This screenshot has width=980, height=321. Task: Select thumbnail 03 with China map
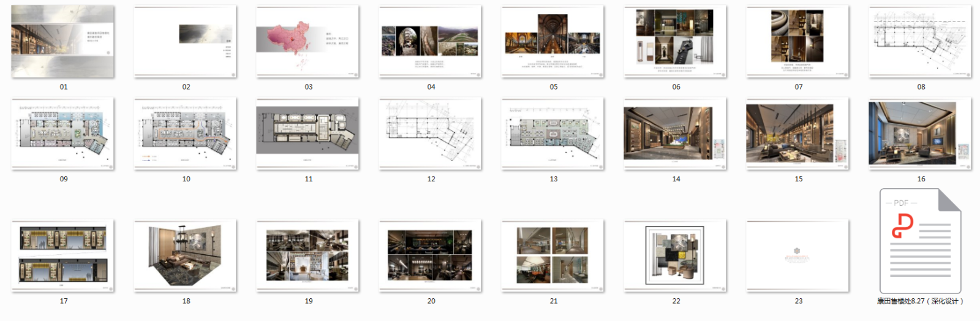(308, 42)
